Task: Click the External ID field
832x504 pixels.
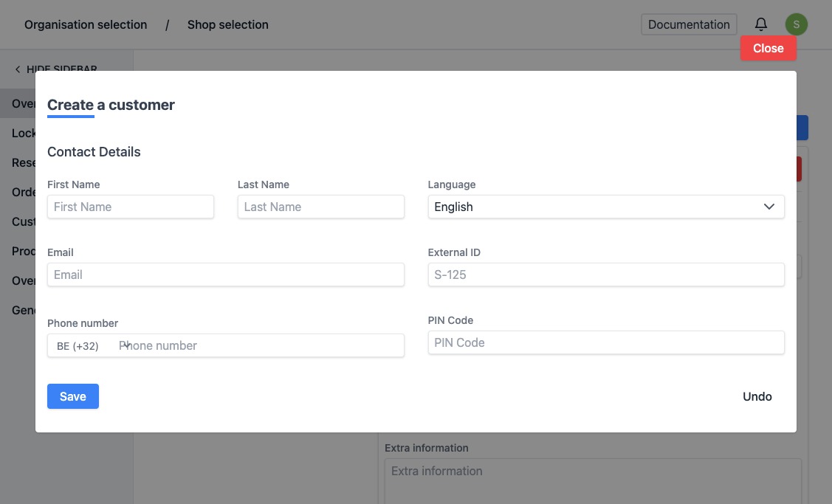Action: (605, 275)
